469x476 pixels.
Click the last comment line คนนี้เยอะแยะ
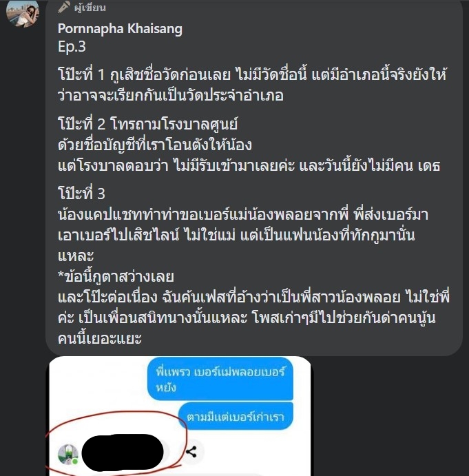(x=100, y=338)
